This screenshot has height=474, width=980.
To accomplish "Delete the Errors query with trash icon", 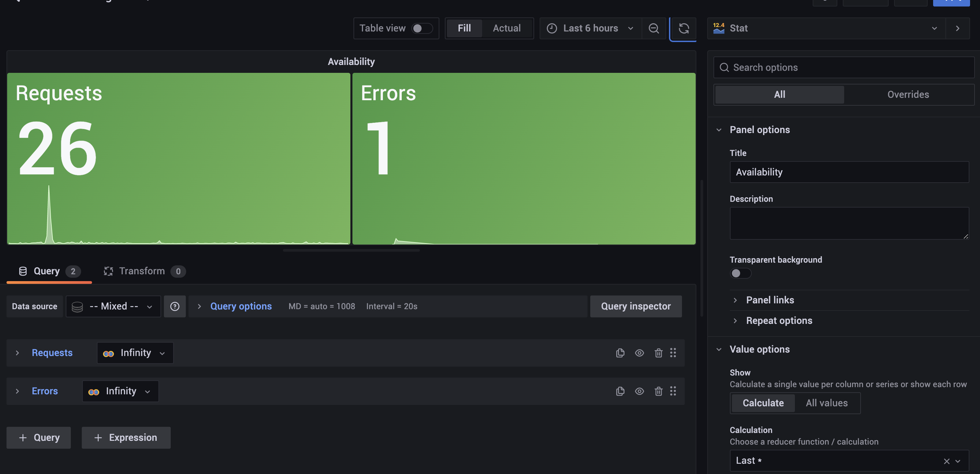I will (659, 391).
